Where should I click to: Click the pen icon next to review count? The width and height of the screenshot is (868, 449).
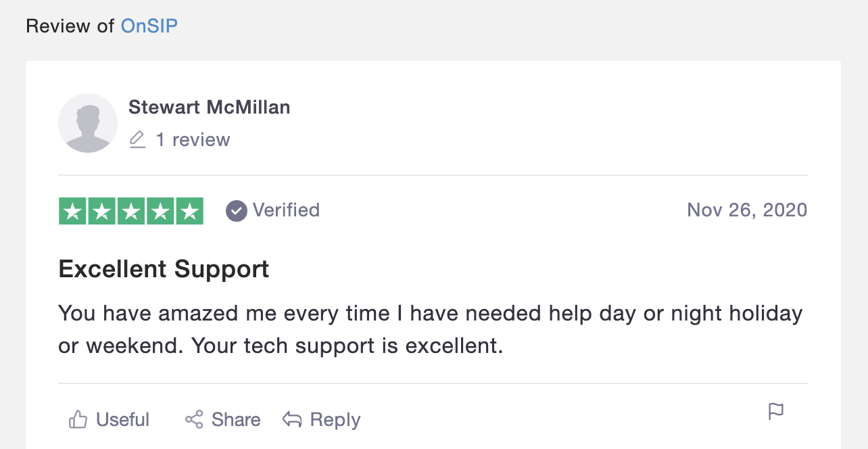137,139
